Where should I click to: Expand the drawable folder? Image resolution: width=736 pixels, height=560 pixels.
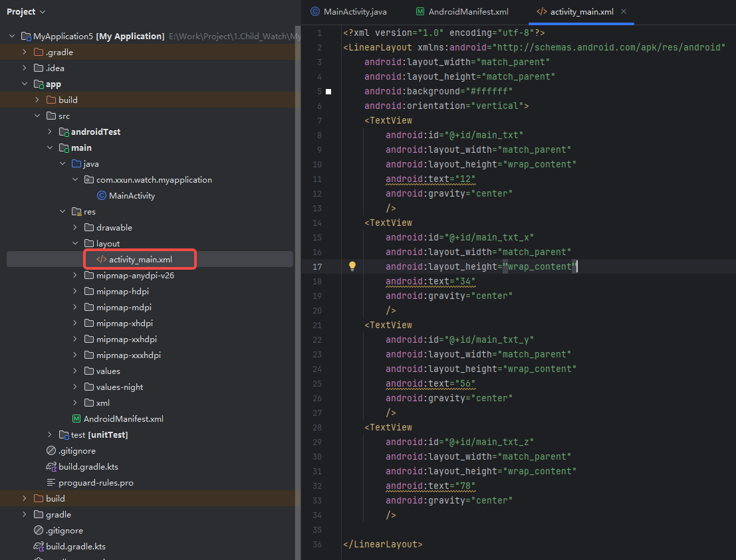pyautogui.click(x=75, y=227)
